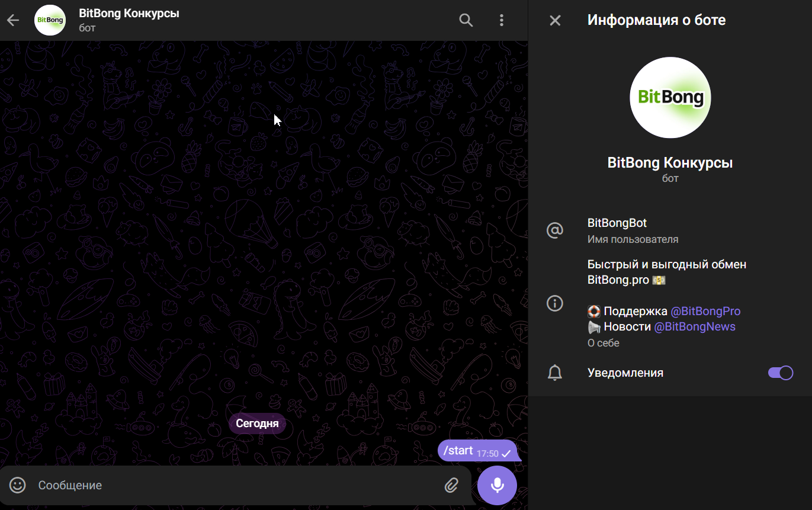Click the Уведомления label
The height and width of the screenshot is (510, 812).
625,373
